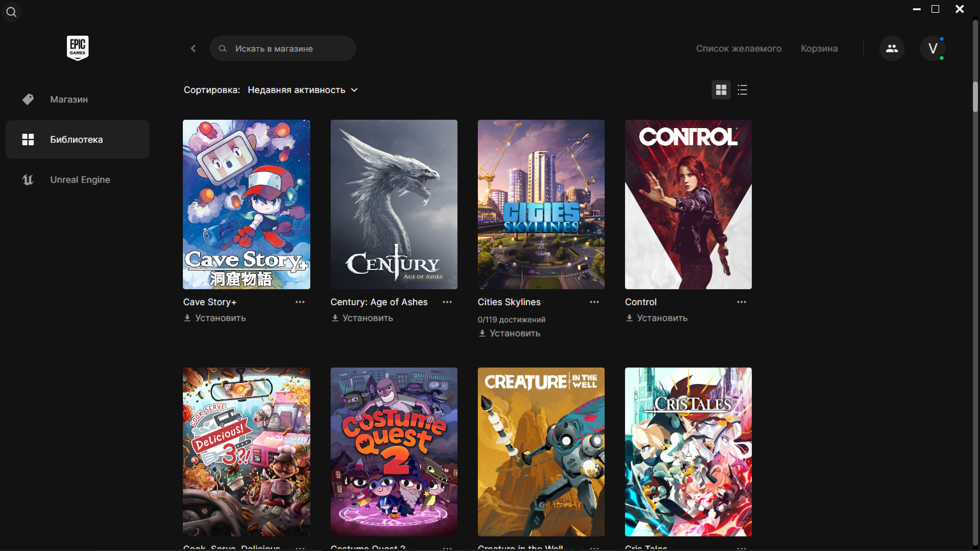
Task: Click the vertical scrollbar thumb
Action: [x=975, y=97]
